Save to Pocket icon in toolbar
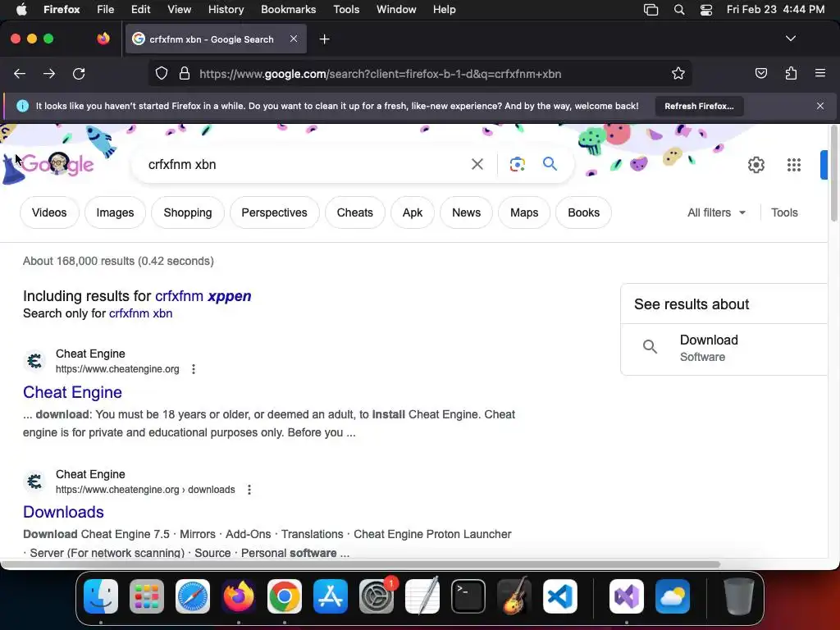This screenshot has width=840, height=630. point(760,73)
